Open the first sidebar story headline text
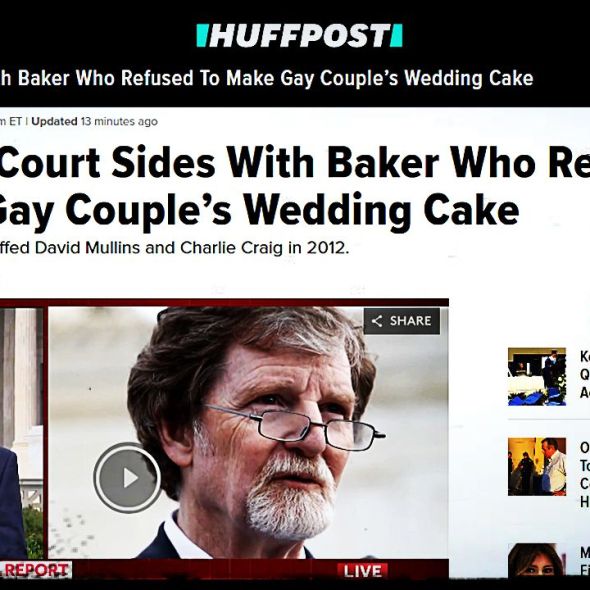The image size is (590, 590). [x=585, y=374]
